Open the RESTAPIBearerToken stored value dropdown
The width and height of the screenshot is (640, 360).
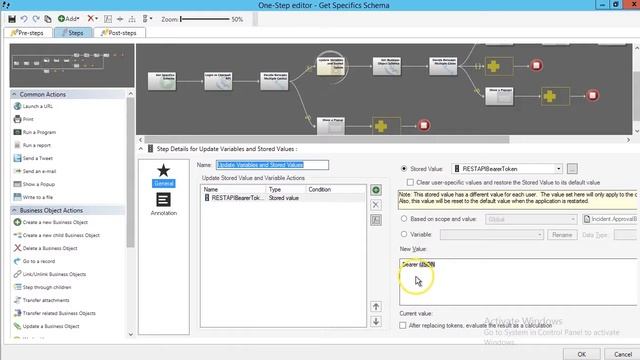point(558,169)
